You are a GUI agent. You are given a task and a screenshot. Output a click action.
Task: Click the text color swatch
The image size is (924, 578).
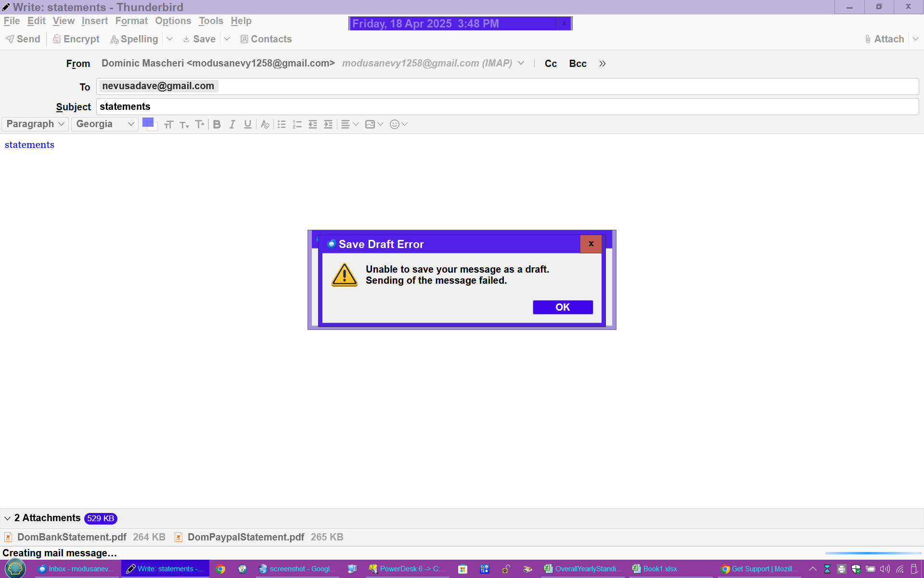148,122
